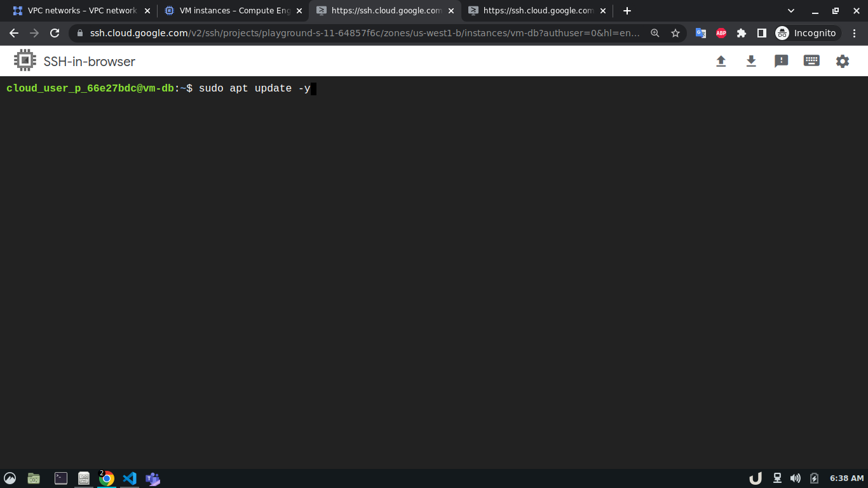Bookmark this page with star icon
The height and width of the screenshot is (488, 868).
[675, 33]
